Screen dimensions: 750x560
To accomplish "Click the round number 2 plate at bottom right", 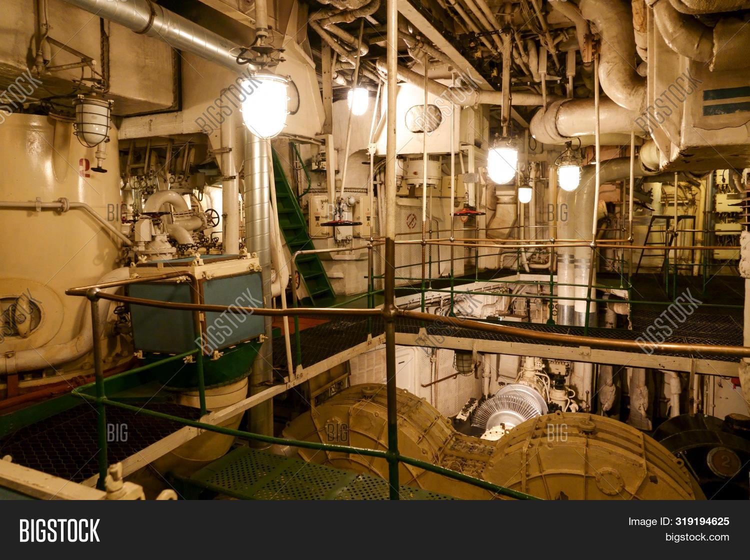I will tap(723, 461).
